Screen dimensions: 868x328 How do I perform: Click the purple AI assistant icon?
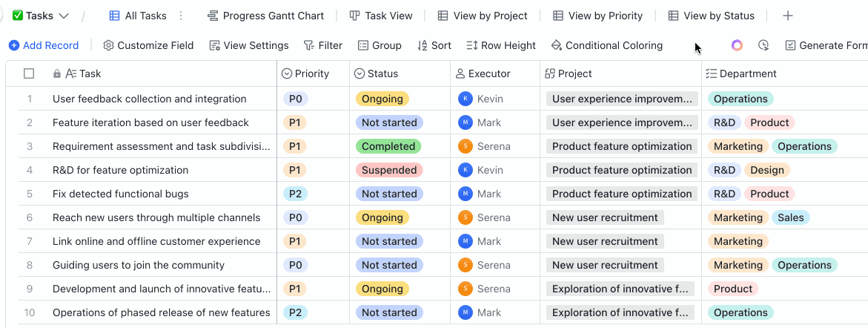tap(737, 45)
